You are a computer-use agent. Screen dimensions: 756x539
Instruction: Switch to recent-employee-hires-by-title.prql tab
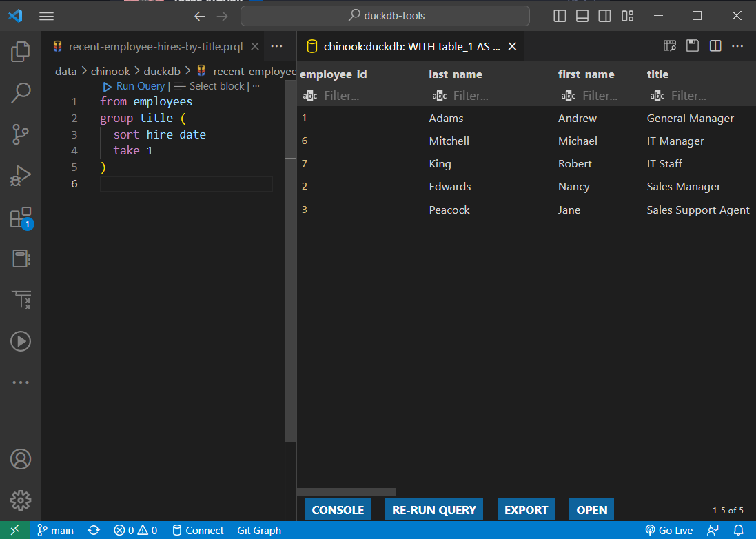tap(155, 47)
